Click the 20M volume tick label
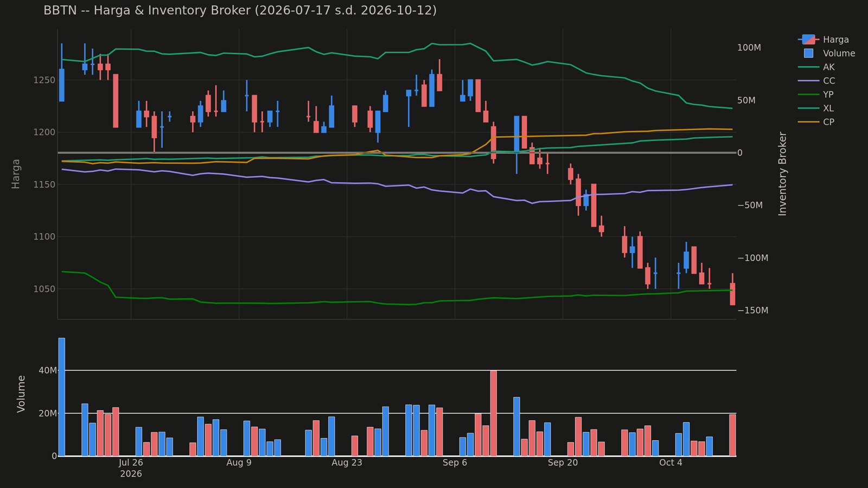 [47, 413]
